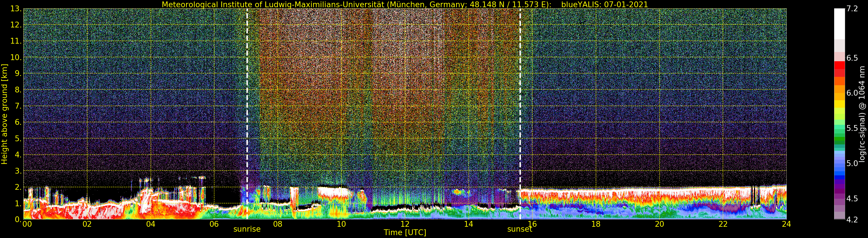Click the "4." height axis tick

[x=19, y=155]
